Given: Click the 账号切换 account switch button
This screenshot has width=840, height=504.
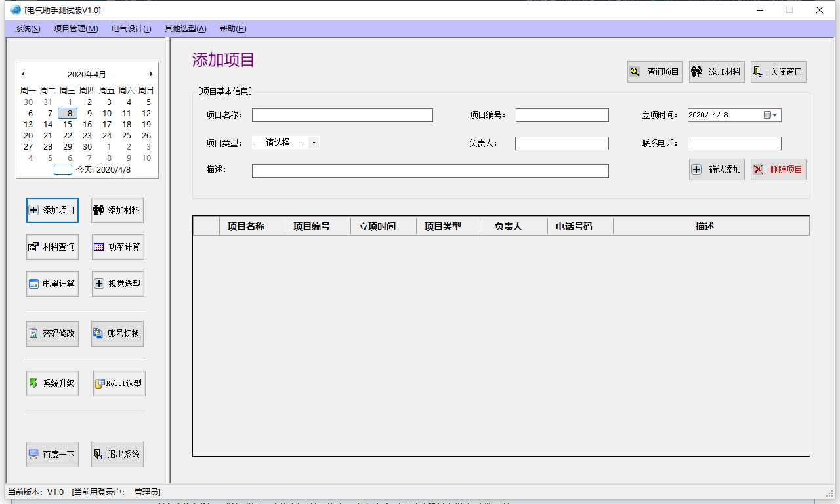Looking at the screenshot, I should [x=117, y=333].
